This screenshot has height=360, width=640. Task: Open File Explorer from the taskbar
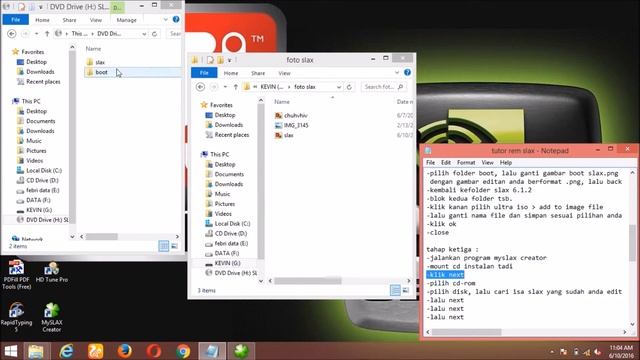pyautogui.click(x=36, y=351)
